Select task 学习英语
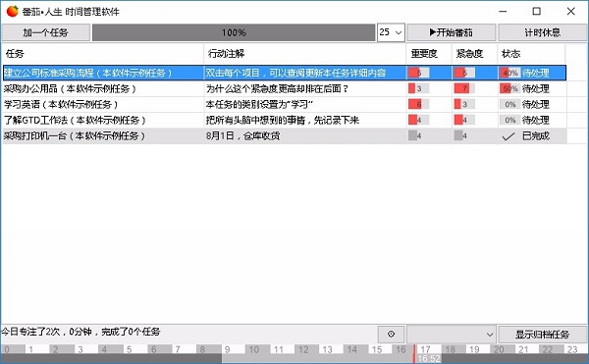 (x=61, y=104)
